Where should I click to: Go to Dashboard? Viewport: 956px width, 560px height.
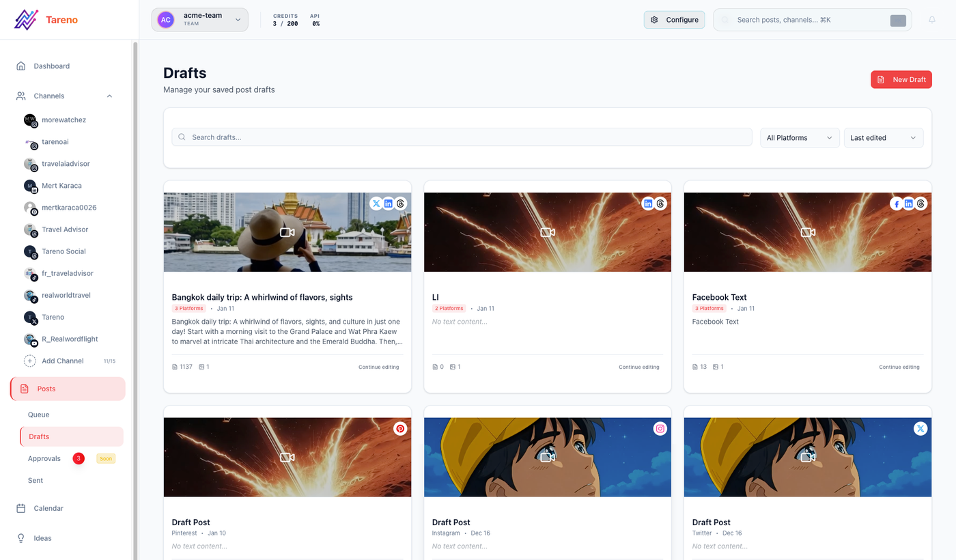click(x=52, y=66)
